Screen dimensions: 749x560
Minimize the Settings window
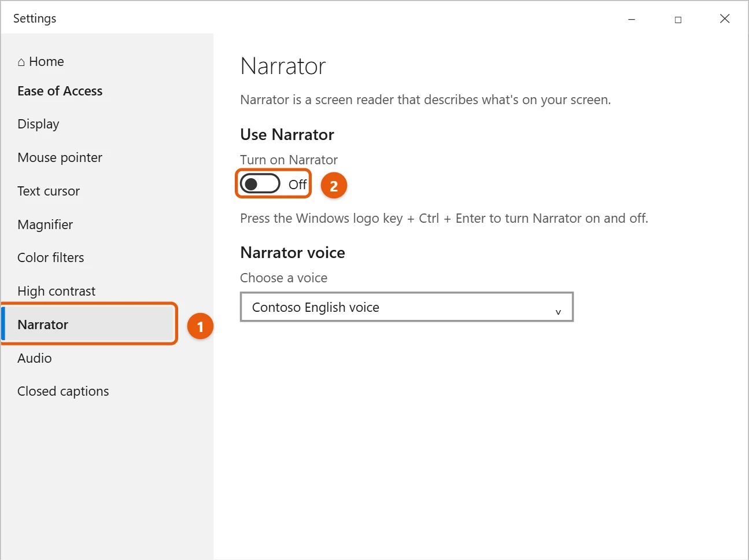632,19
